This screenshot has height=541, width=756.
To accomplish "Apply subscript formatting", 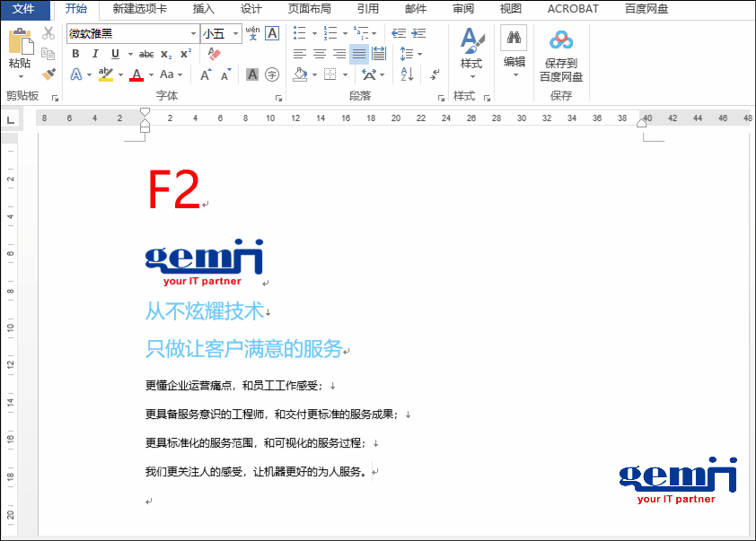I will click(166, 54).
